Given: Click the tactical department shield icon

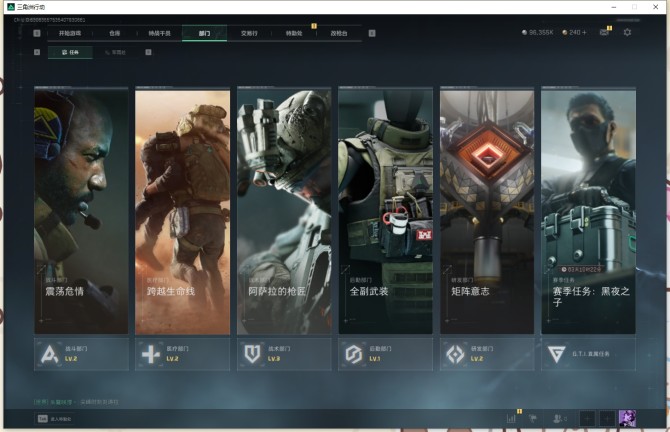Looking at the screenshot, I should (252, 354).
